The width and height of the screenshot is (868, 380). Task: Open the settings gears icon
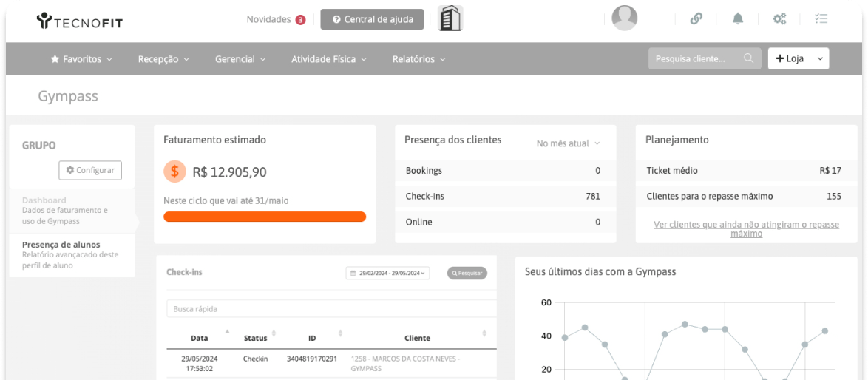pos(779,18)
